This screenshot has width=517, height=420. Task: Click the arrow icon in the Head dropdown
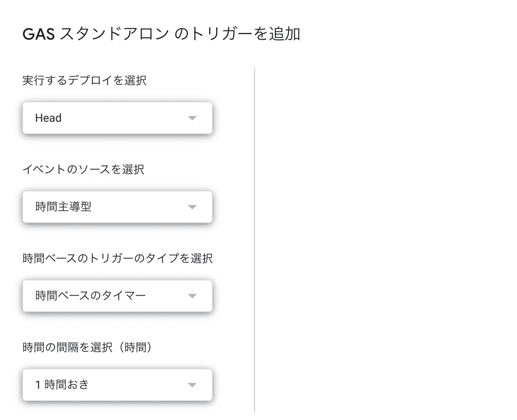click(192, 118)
